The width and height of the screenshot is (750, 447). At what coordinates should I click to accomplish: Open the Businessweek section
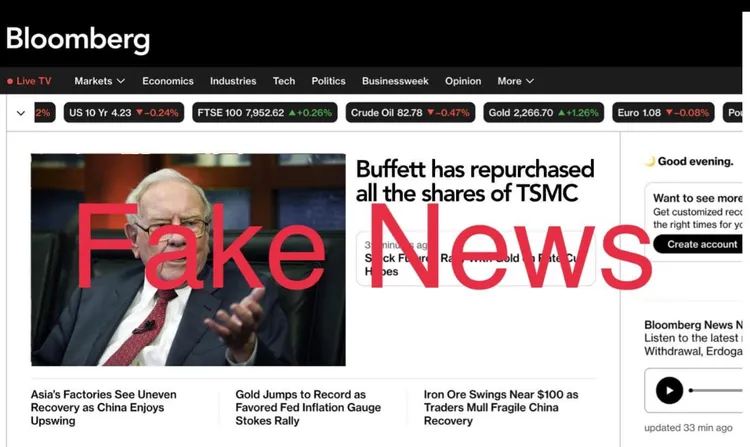[x=395, y=81]
